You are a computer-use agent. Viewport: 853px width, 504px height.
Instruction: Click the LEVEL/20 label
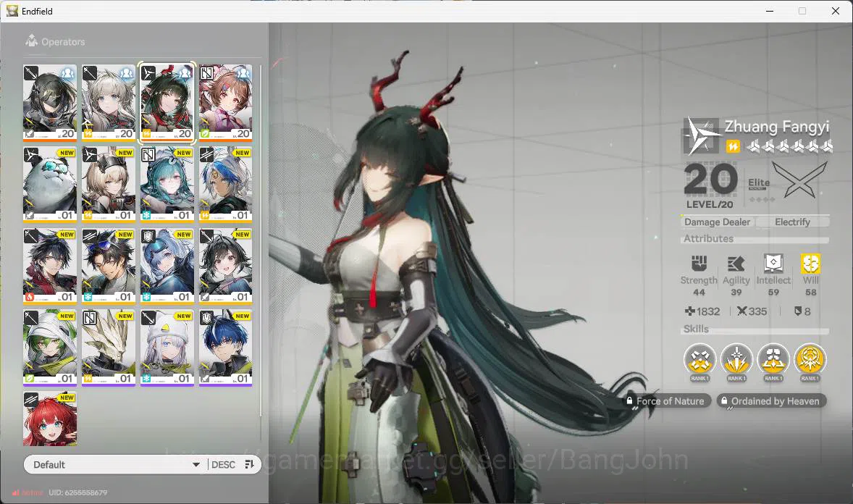pyautogui.click(x=710, y=205)
